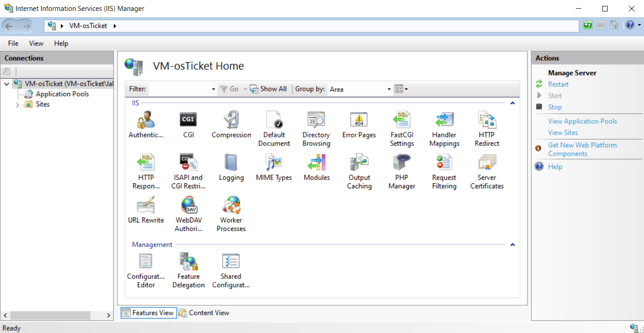Click the refresh page icon in address bar

(588, 25)
